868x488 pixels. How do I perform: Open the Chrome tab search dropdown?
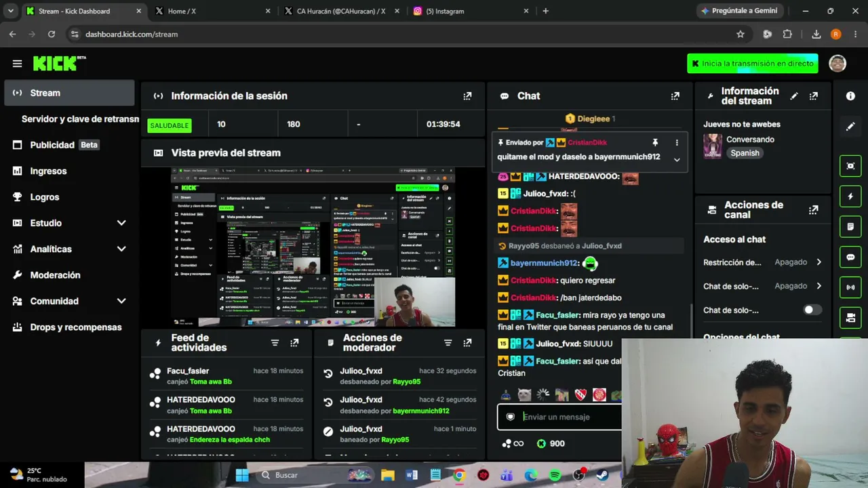(x=10, y=11)
